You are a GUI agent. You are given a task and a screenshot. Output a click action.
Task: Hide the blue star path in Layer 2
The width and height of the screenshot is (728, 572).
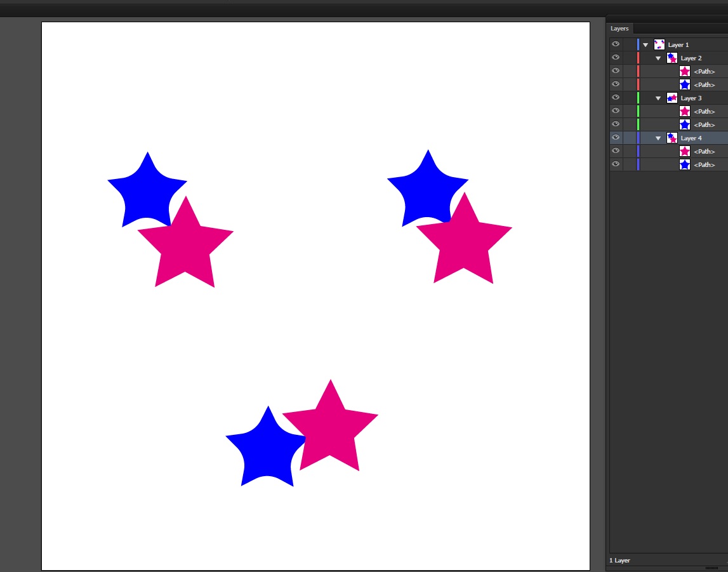pos(616,84)
